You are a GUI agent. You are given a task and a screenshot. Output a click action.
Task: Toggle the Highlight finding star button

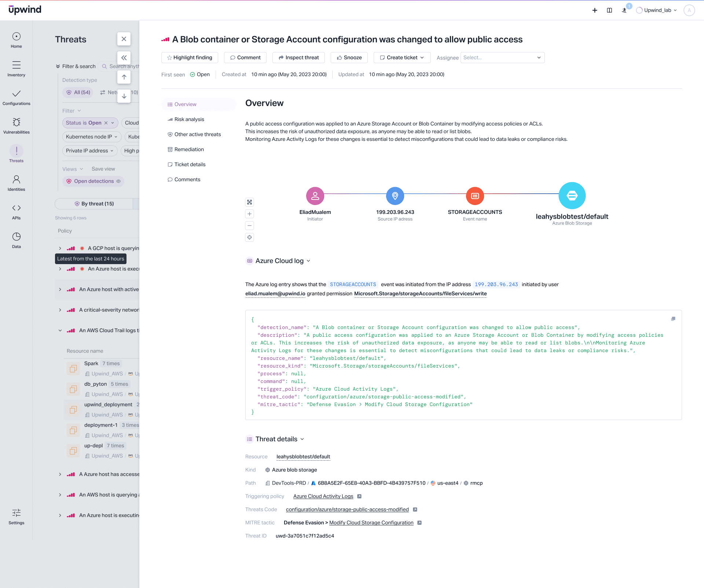pos(190,58)
